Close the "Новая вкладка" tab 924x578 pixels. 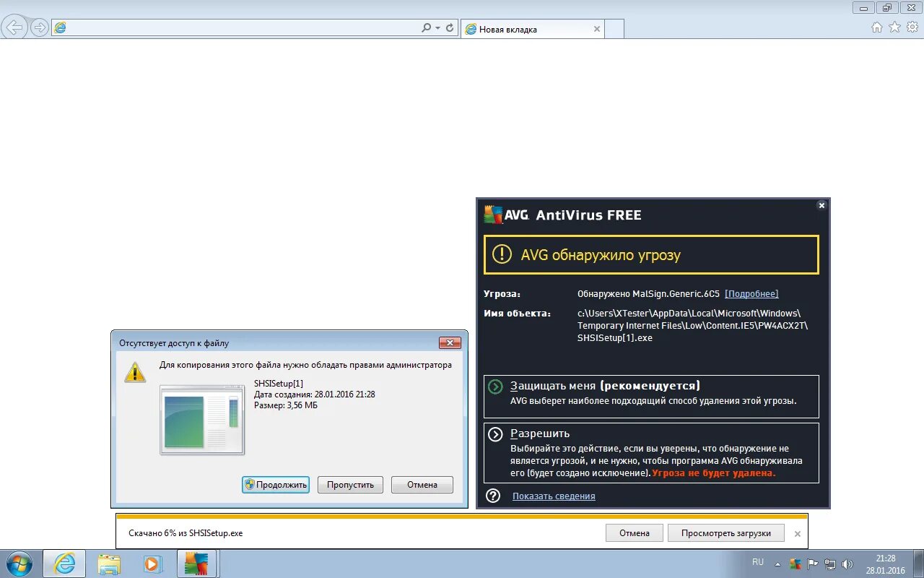(x=597, y=29)
